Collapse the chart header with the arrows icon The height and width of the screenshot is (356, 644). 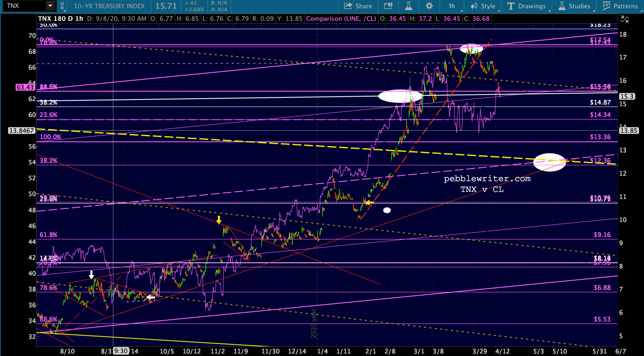[624, 19]
